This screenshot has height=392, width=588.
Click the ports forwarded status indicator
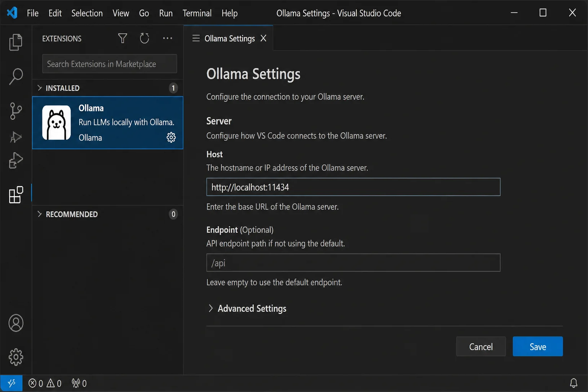[x=79, y=383]
